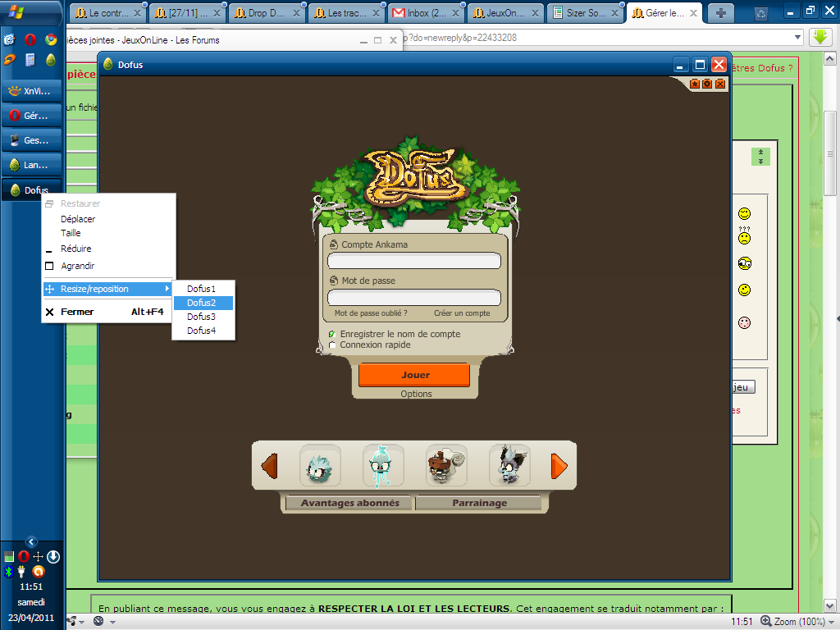
Task: Switch to the 'Drop D...' tab
Action: pyautogui.click(x=267, y=13)
